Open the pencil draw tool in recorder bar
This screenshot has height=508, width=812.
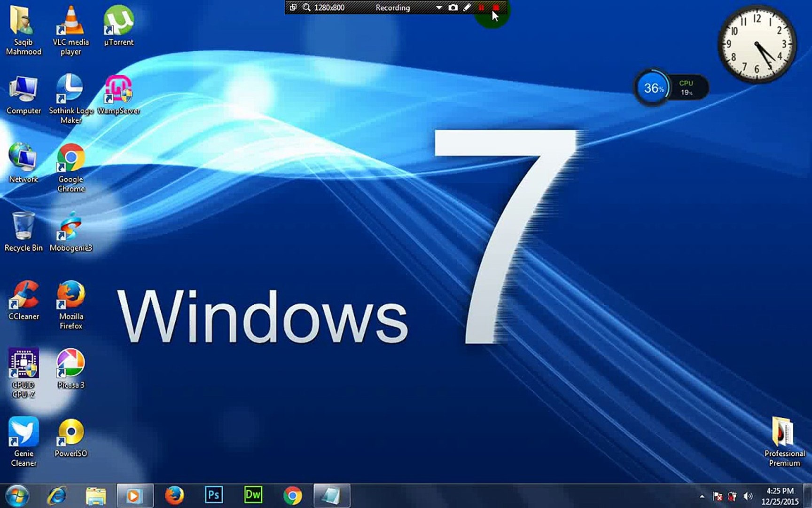tap(467, 8)
